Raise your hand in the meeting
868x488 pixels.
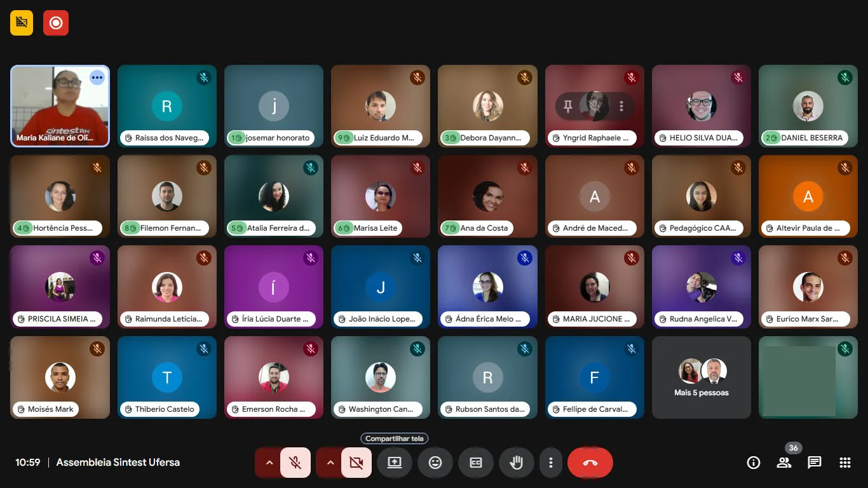pos(517,463)
